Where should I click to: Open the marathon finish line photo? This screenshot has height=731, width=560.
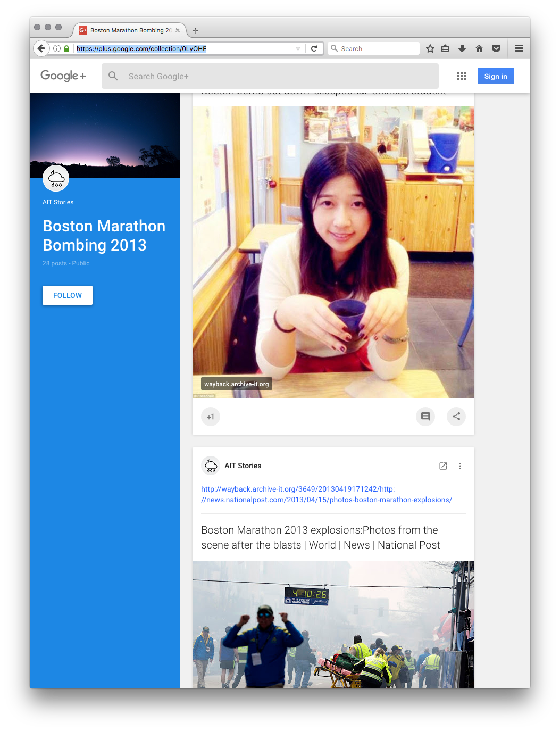[333, 625]
